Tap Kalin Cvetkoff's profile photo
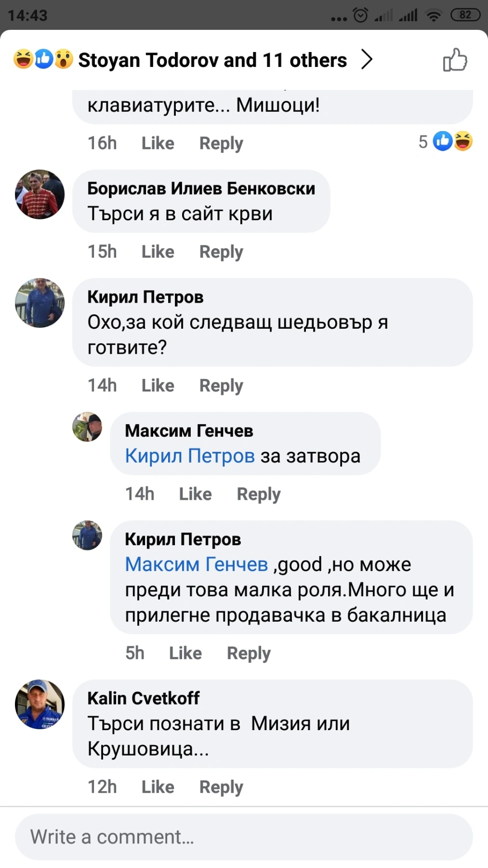 click(x=40, y=704)
